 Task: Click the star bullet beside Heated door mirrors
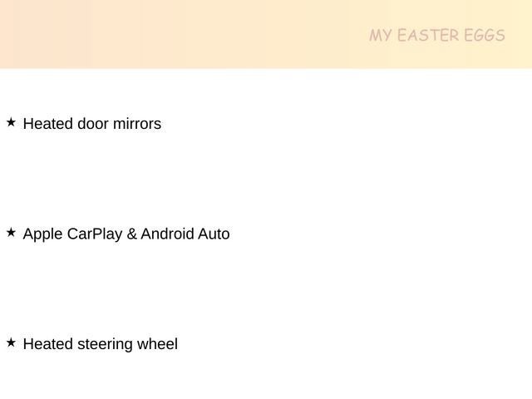click(x=11, y=123)
